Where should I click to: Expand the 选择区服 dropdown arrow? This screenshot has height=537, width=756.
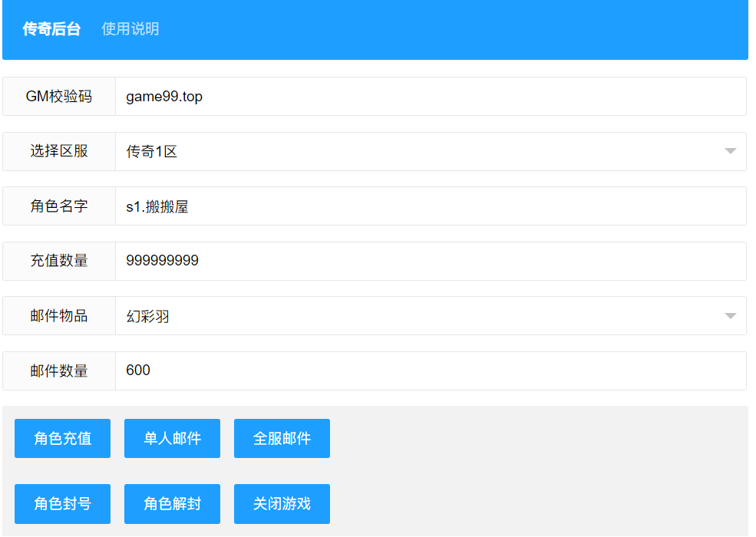(730, 152)
